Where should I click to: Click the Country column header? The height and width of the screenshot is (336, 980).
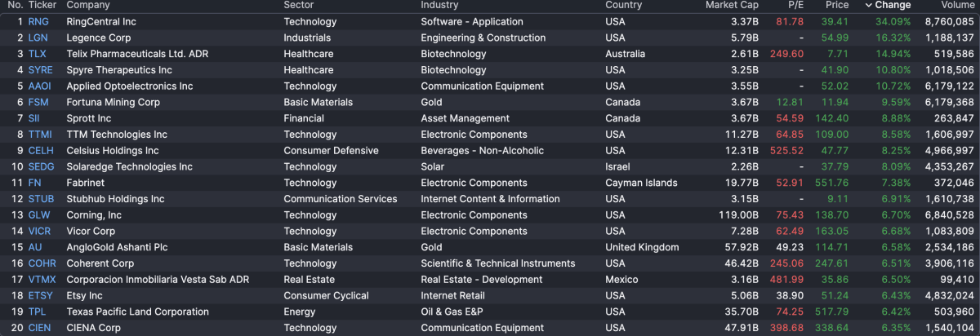click(x=623, y=5)
